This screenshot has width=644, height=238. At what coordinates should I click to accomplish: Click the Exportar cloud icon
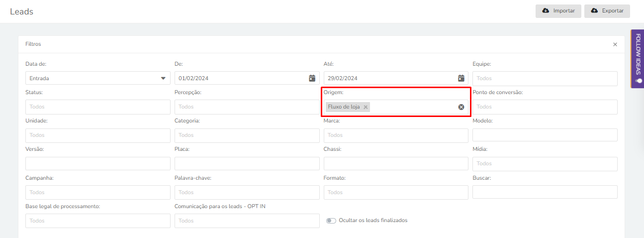[x=594, y=10]
